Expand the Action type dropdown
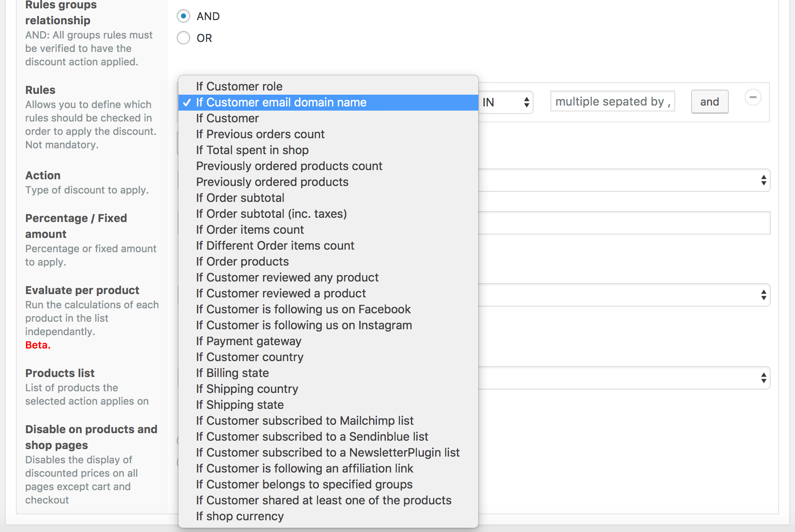Image resolution: width=795 pixels, height=532 pixels. tap(624, 180)
